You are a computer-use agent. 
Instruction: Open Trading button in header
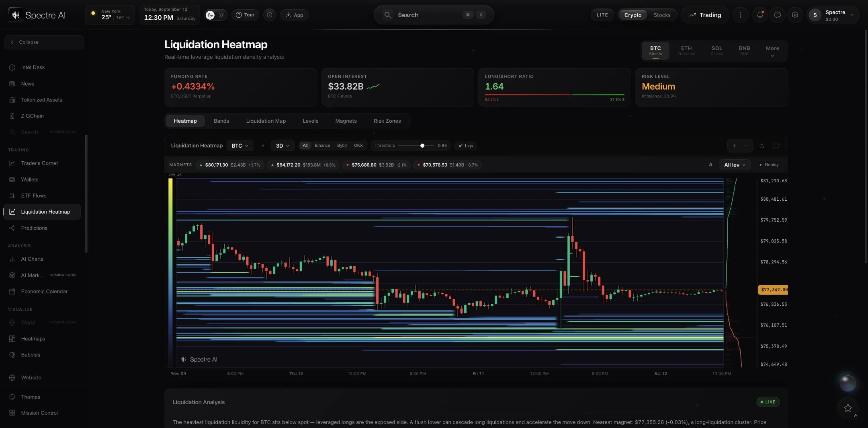click(705, 15)
